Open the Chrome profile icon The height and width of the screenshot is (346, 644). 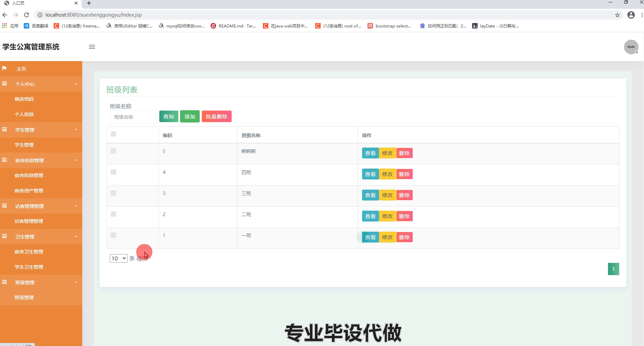coord(631,15)
